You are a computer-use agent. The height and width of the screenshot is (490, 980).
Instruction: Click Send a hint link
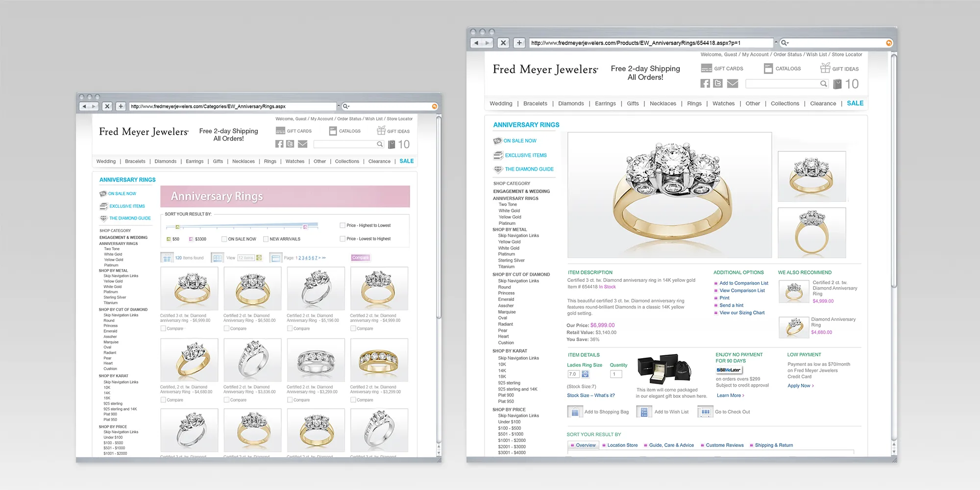[x=731, y=305]
